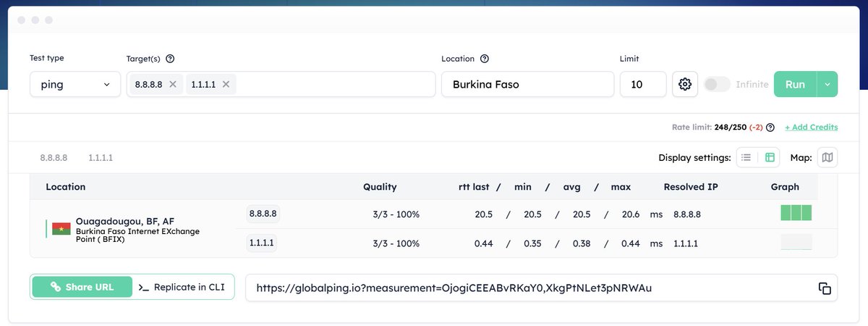Remove the 8.8.8.8 target chip

coord(172,84)
